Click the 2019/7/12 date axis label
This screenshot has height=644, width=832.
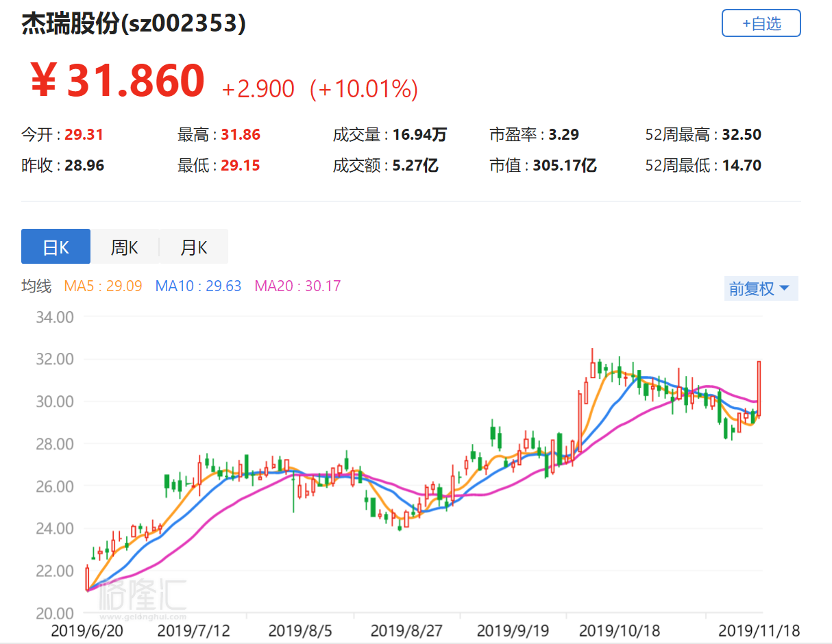[x=193, y=630]
